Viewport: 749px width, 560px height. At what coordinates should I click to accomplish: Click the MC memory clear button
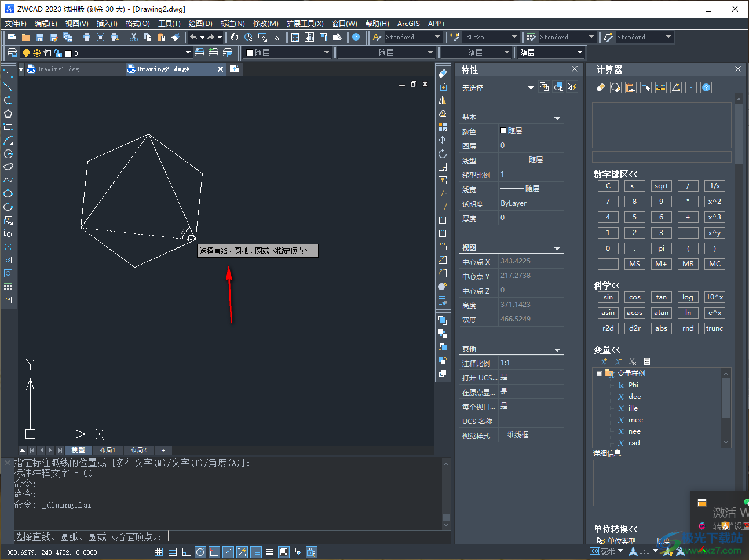tap(715, 263)
